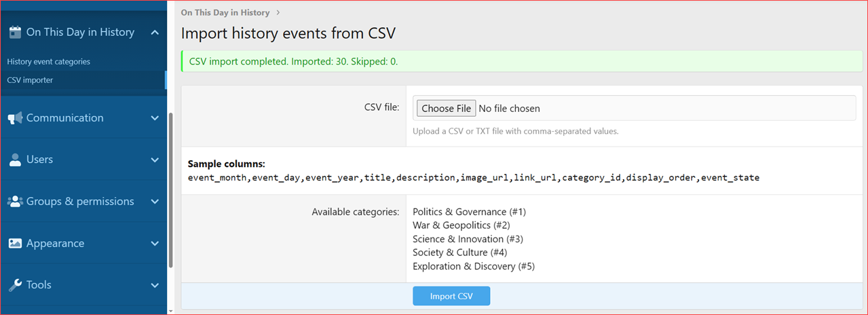Click the event_month,event_day column list text

click(x=474, y=178)
